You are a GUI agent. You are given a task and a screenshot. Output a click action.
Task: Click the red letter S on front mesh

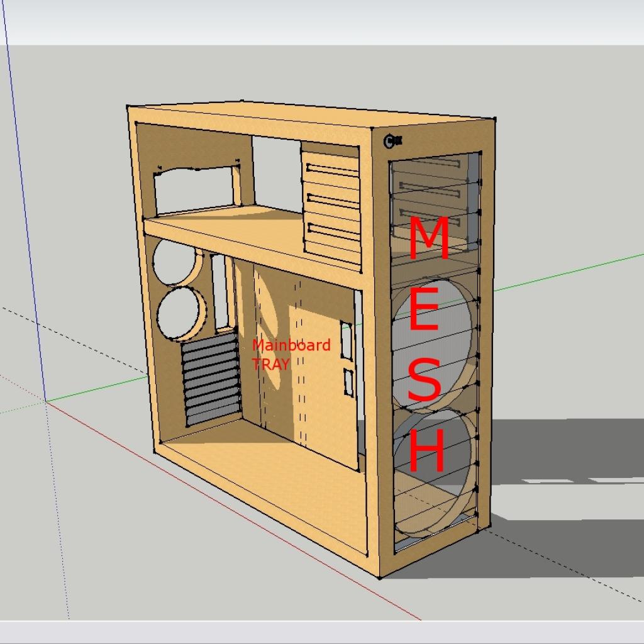425,379
